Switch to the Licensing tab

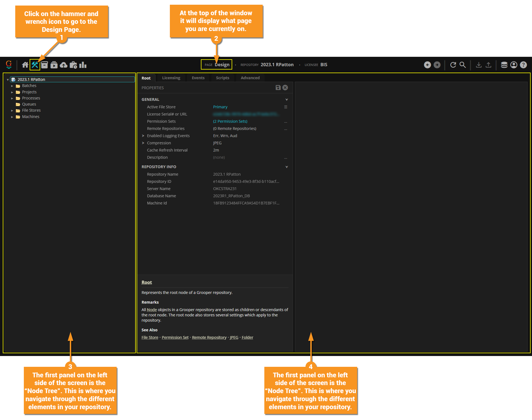click(171, 78)
